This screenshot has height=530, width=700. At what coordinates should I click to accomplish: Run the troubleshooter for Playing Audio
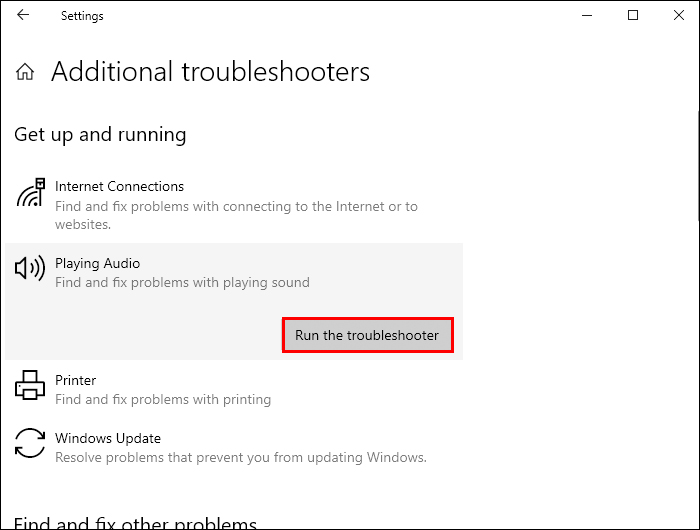(368, 335)
